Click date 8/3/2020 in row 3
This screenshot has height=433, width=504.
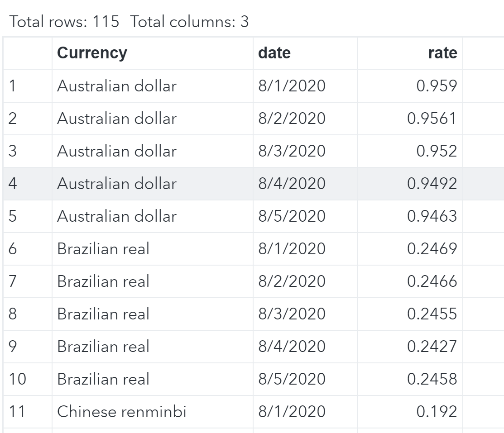[292, 151]
